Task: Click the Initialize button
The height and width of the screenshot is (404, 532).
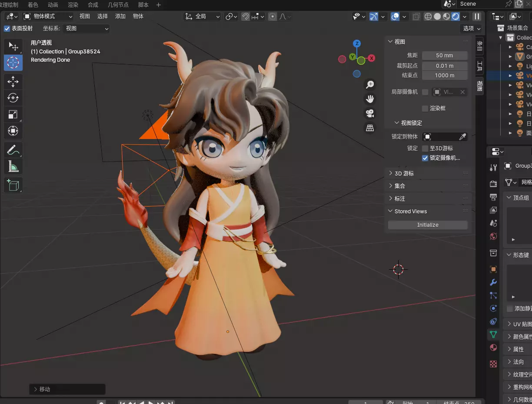Action: tap(428, 225)
